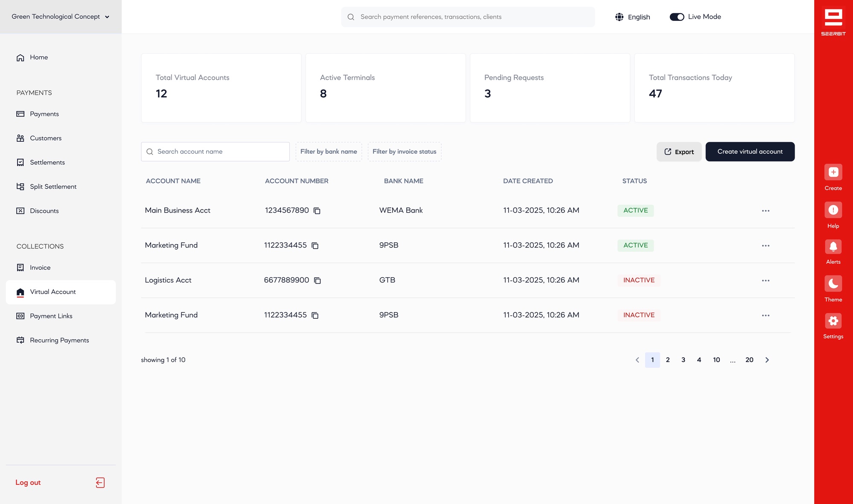This screenshot has width=853, height=504.
Task: Open the Recurring Payments menu item
Action: click(x=59, y=340)
